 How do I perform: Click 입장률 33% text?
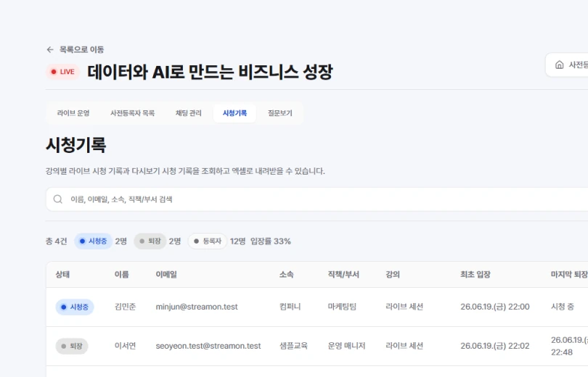point(270,241)
